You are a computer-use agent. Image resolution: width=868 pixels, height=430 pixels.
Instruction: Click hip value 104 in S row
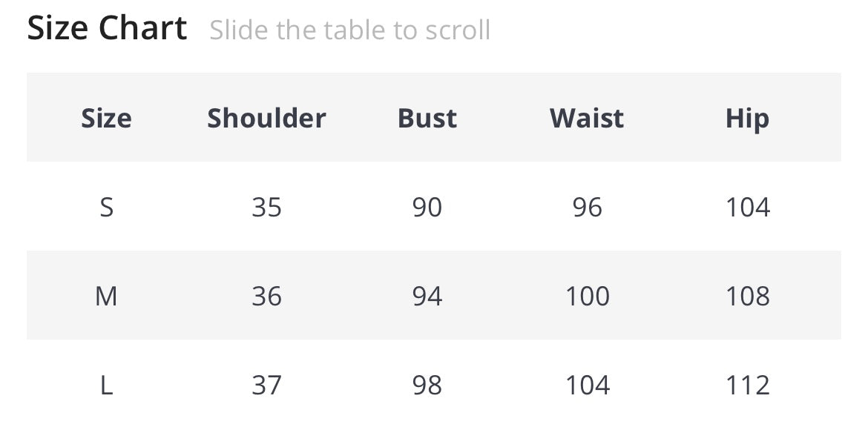[747, 207]
